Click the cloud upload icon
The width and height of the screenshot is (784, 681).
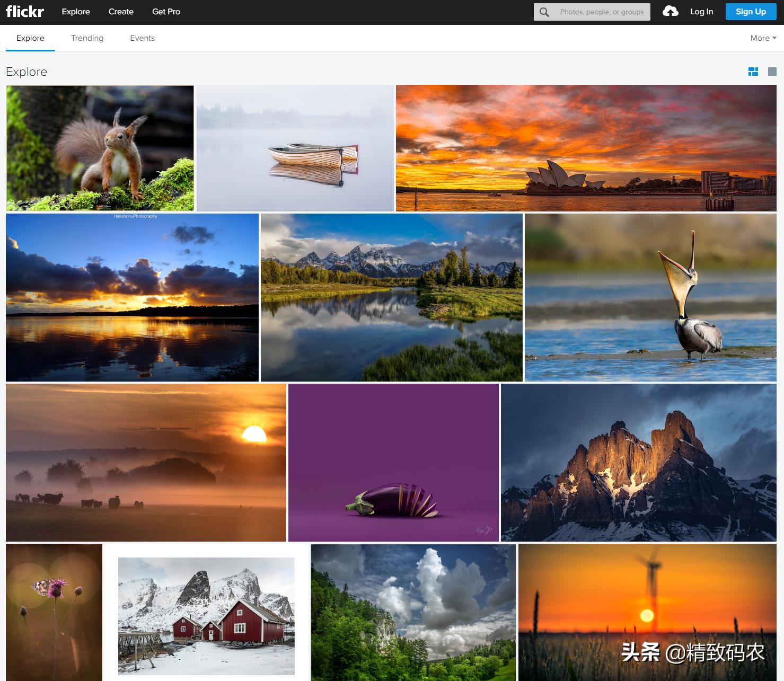(x=670, y=11)
